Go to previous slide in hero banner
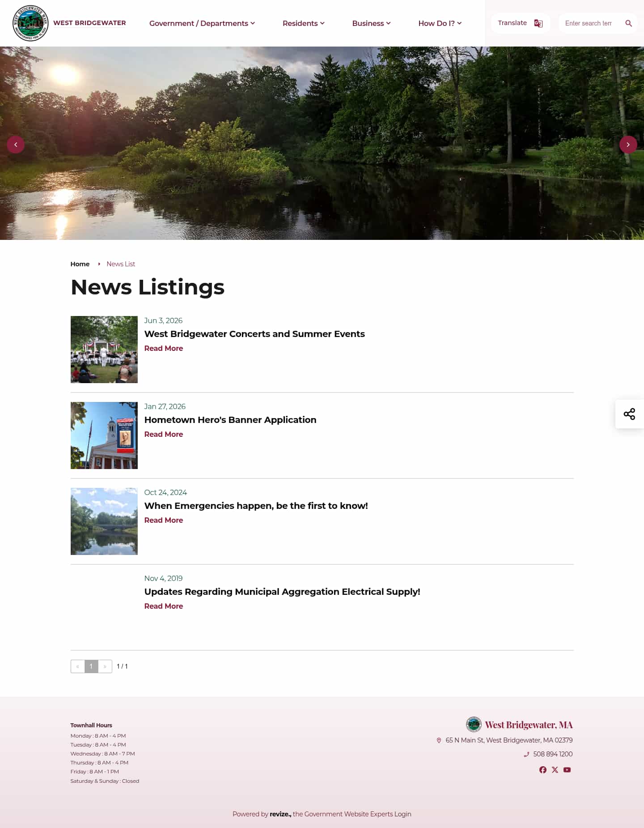Image resolution: width=644 pixels, height=828 pixels. click(16, 145)
